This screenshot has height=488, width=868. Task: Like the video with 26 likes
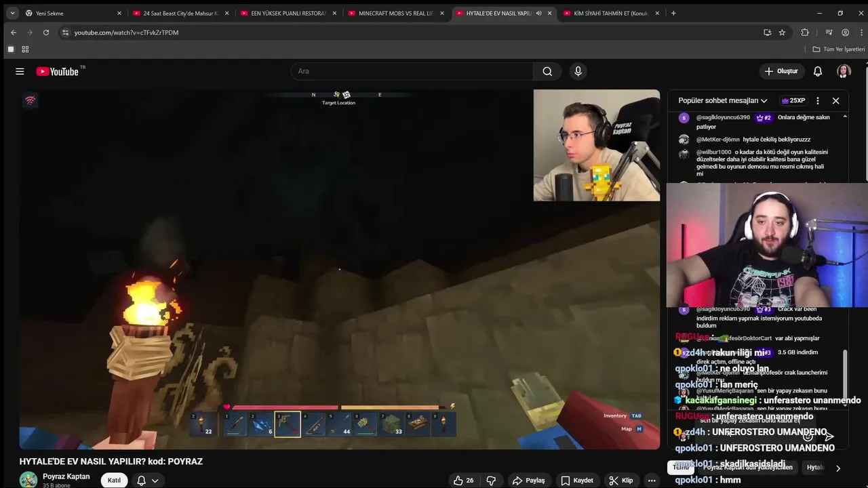point(463,481)
